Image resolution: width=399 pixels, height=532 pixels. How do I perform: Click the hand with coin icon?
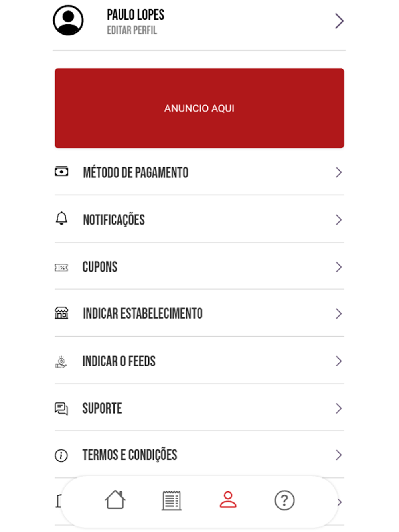tap(61, 362)
